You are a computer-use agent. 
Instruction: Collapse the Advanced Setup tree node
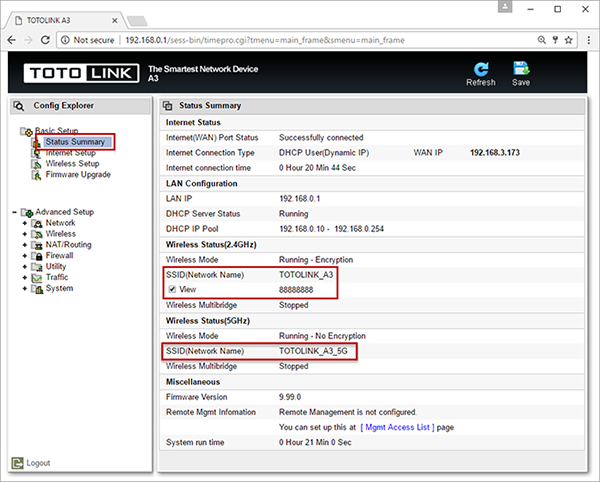[x=14, y=212]
